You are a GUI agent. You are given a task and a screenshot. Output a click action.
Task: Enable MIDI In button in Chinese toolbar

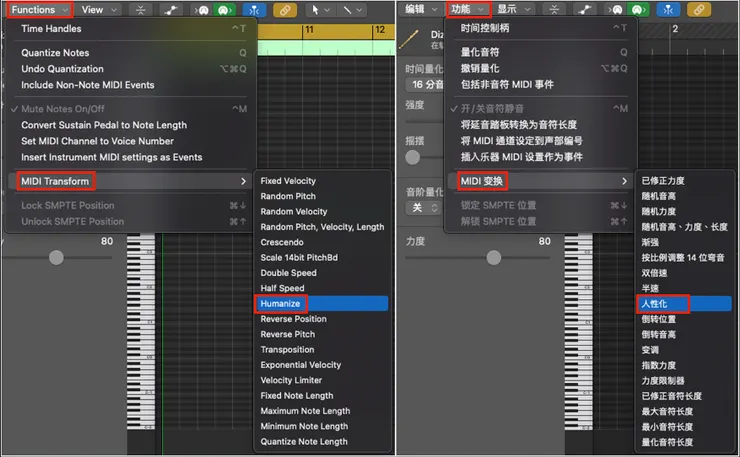click(615, 10)
